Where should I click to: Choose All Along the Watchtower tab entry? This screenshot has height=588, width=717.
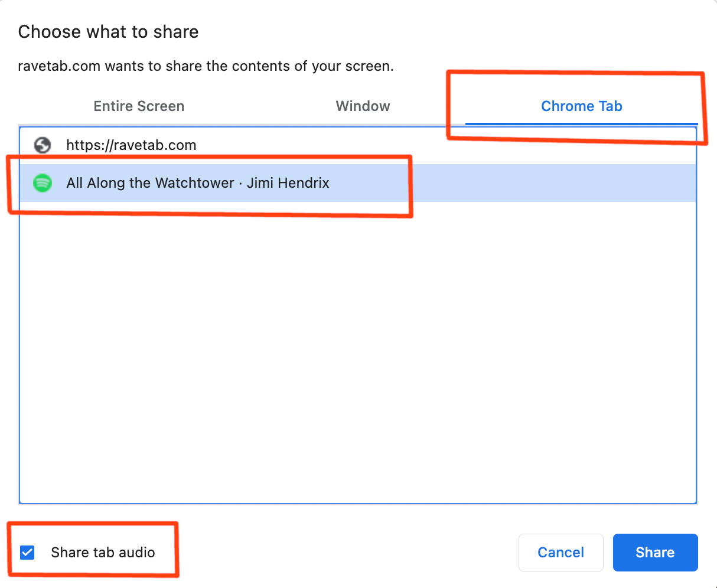(x=358, y=183)
